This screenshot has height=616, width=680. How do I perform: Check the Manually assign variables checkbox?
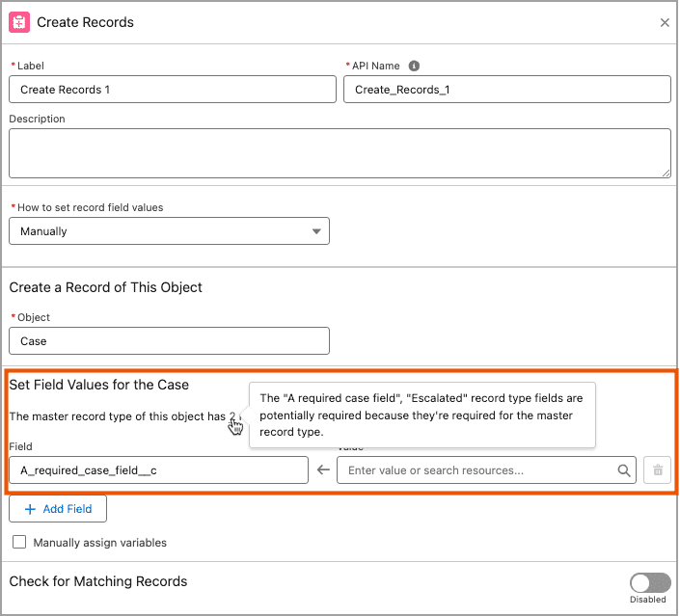tap(19, 543)
